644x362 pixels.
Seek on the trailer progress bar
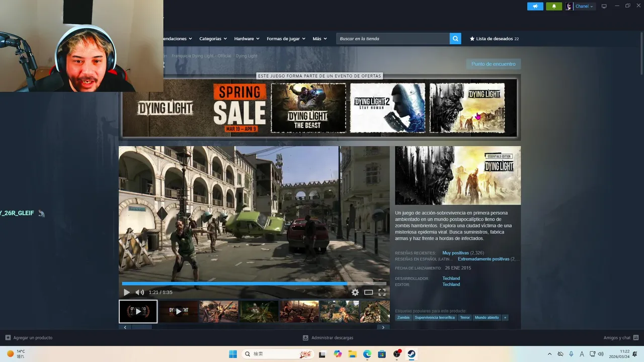(254, 284)
